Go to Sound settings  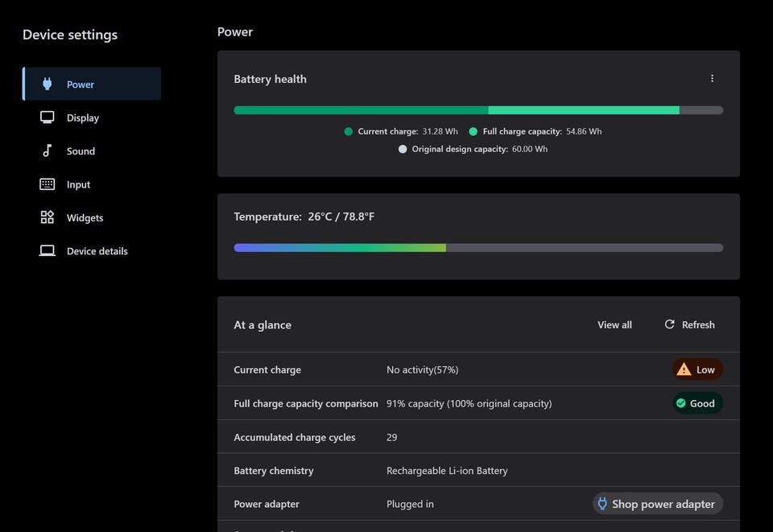point(81,151)
